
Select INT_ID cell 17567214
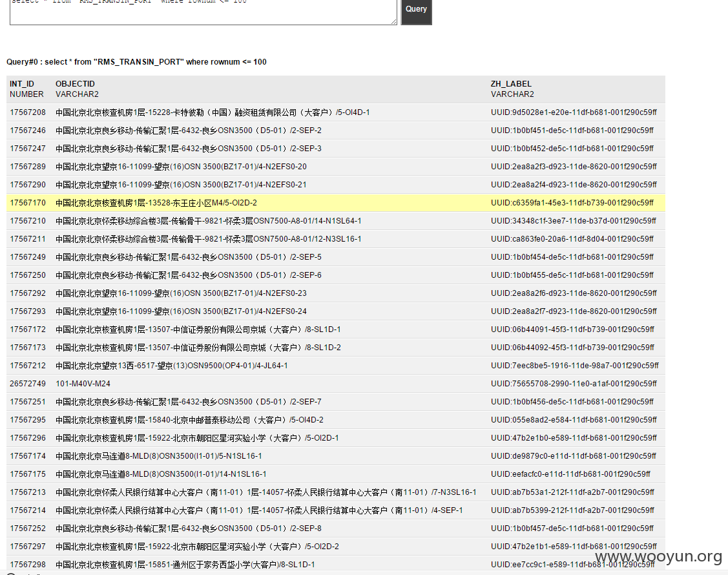28,511
